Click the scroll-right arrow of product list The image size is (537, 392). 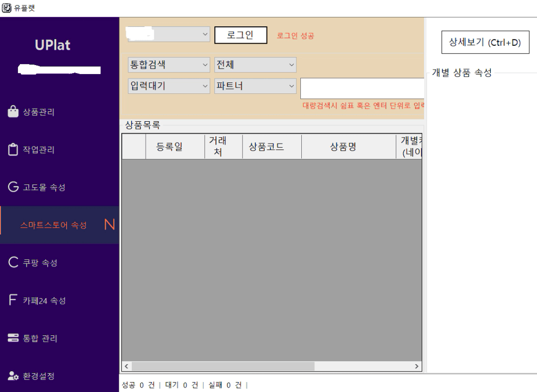[x=417, y=366]
